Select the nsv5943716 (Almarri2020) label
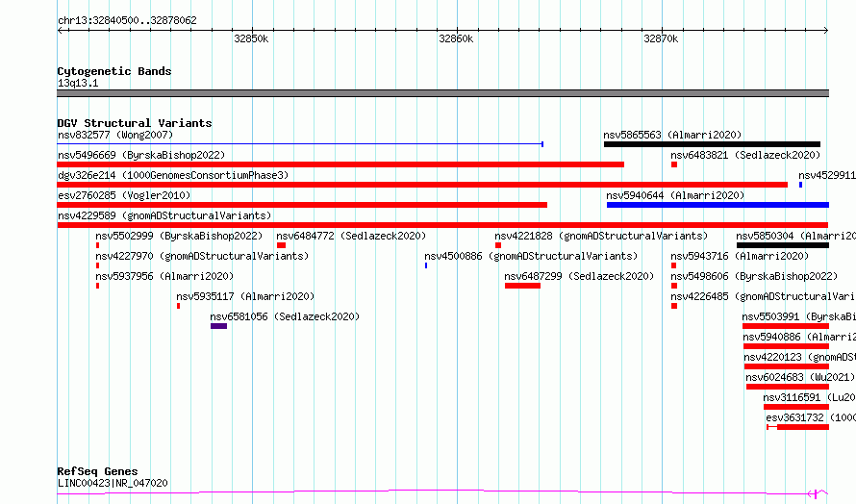This screenshot has height=504, width=856. point(740,256)
